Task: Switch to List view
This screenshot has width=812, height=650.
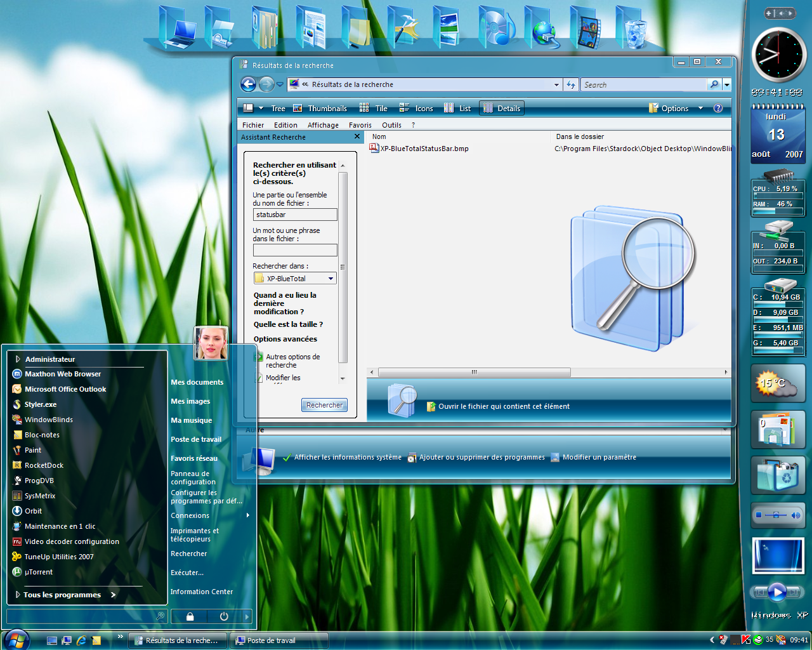Action: click(457, 108)
